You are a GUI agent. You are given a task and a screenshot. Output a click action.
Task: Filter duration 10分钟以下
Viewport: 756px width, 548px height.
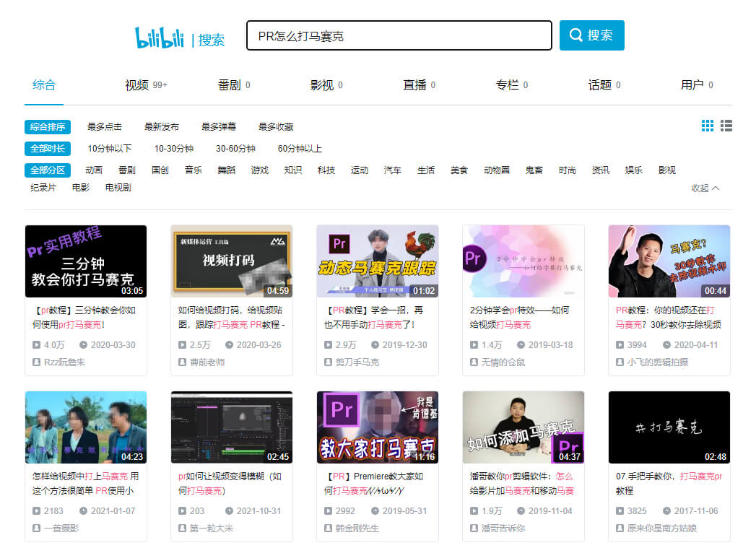110,149
